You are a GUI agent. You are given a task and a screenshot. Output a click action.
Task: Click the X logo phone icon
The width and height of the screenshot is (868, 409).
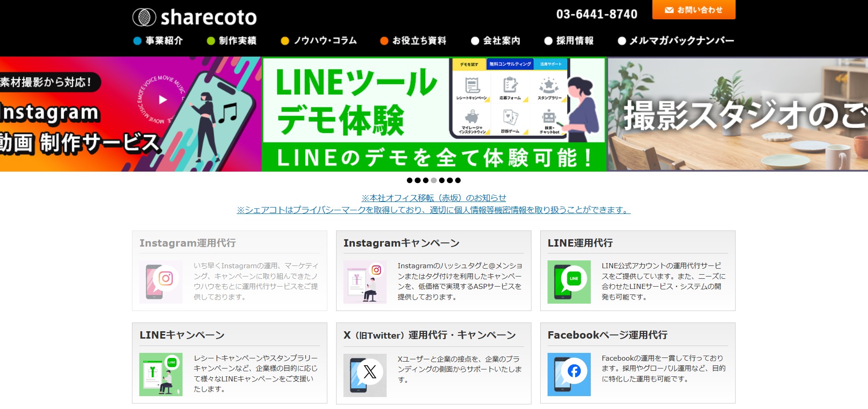coord(365,375)
